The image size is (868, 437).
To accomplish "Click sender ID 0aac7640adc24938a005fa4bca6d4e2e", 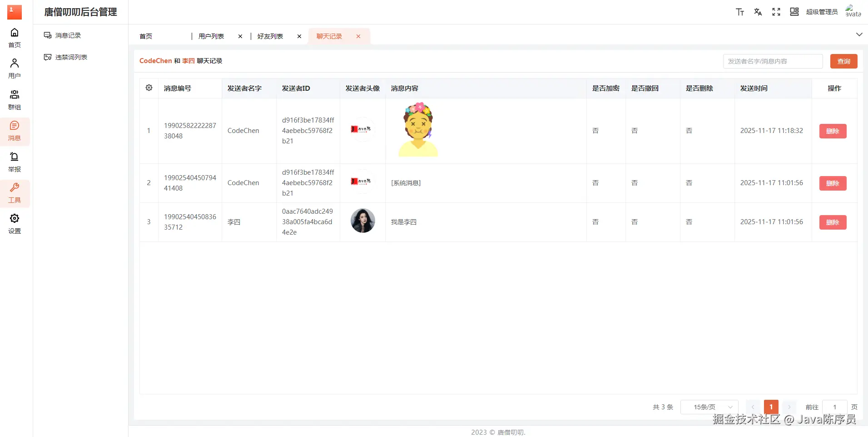I will tap(308, 222).
